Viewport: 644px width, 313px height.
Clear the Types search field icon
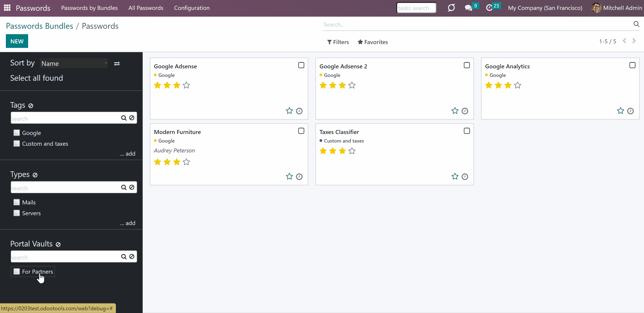(132, 187)
